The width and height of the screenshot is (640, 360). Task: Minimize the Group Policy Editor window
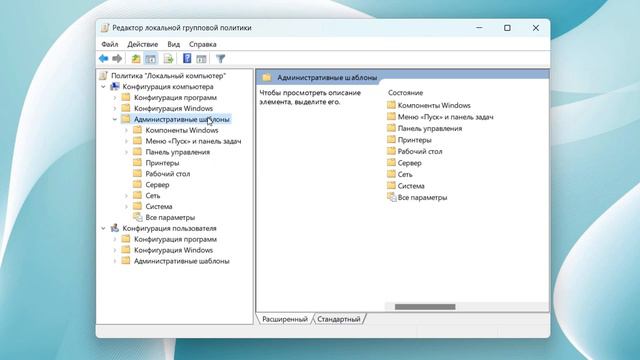(479, 28)
